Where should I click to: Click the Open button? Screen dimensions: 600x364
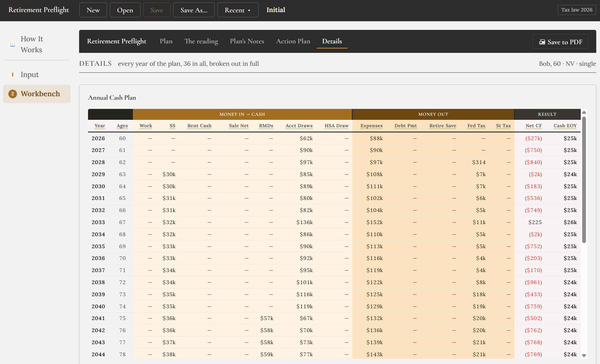click(x=125, y=10)
